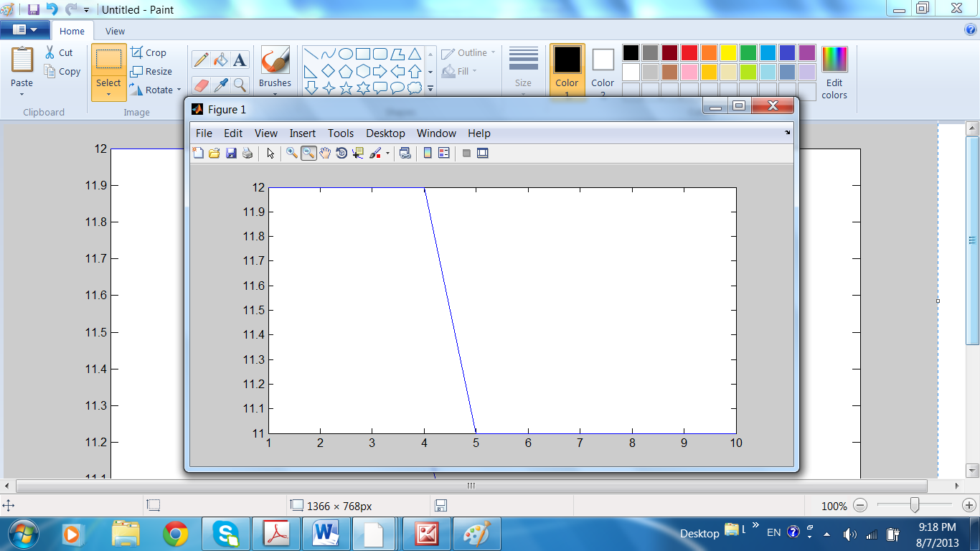Pick the Fill with color bucket tool
Viewport: 980px width, 551px height.
click(221, 60)
